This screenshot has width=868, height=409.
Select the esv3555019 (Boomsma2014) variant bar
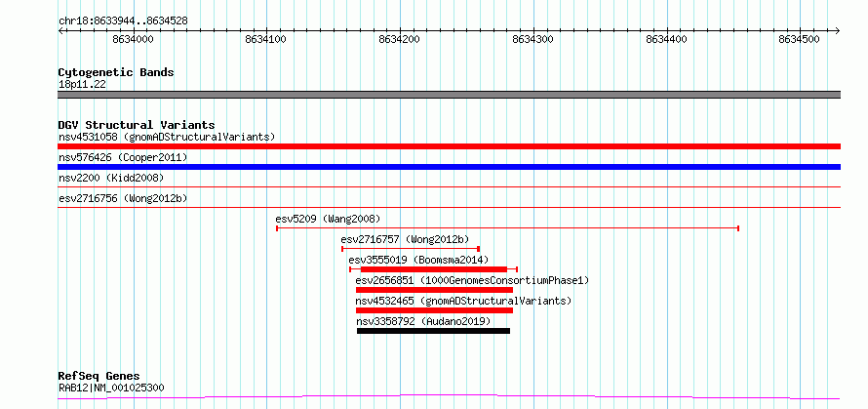[x=433, y=268]
